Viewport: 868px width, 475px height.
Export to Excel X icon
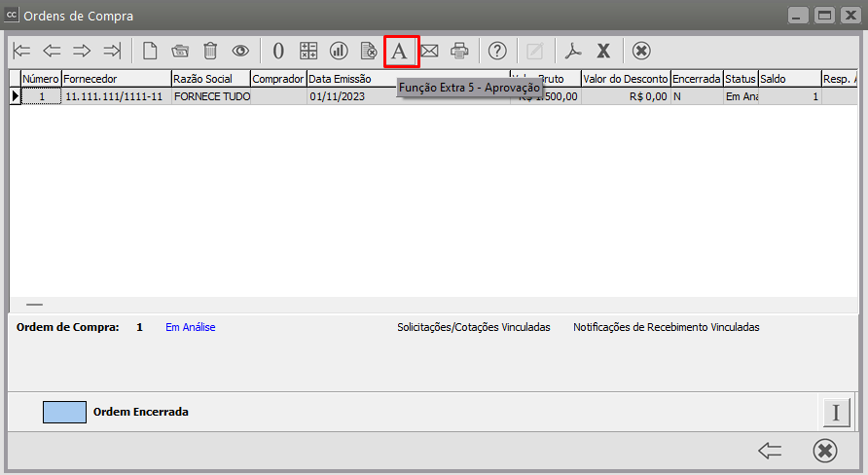coord(603,51)
